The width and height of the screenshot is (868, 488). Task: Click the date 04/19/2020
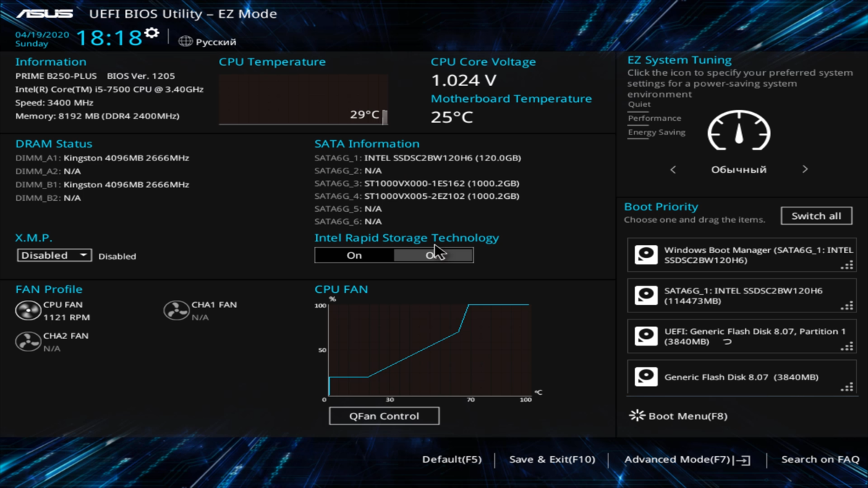pos(43,34)
